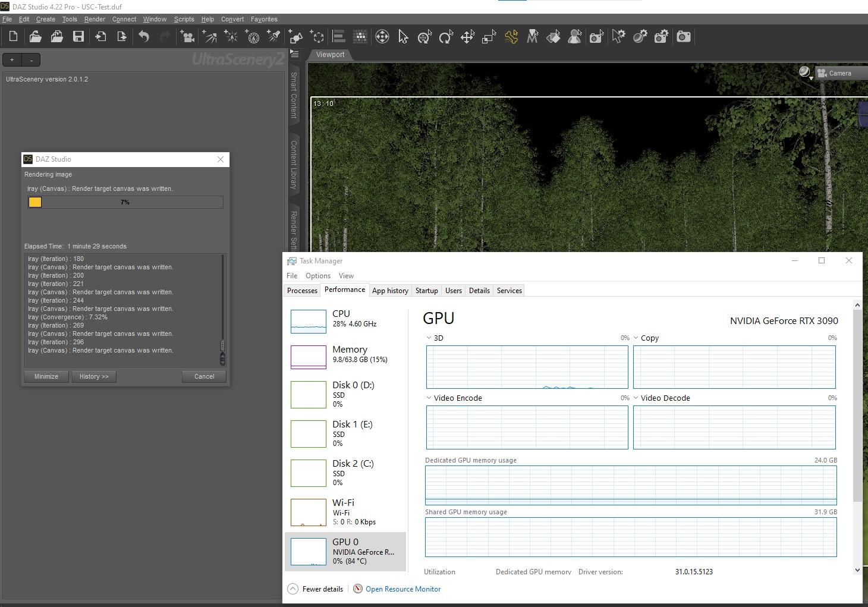Expand the render History >> details
This screenshot has width=868, height=607.
pyautogui.click(x=94, y=376)
